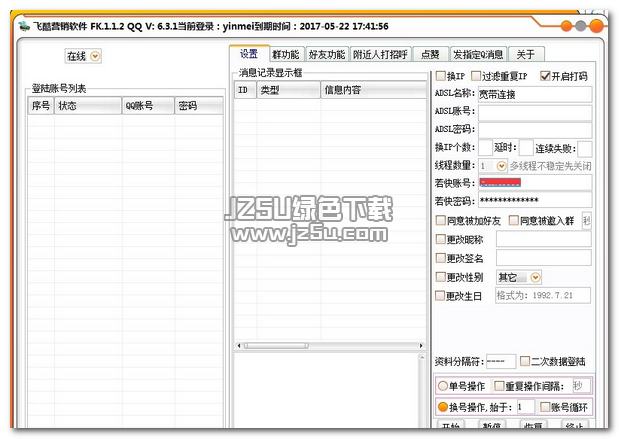619x439 pixels.
Task: Toggle the 更改性别 checkbox
Action: [440, 277]
